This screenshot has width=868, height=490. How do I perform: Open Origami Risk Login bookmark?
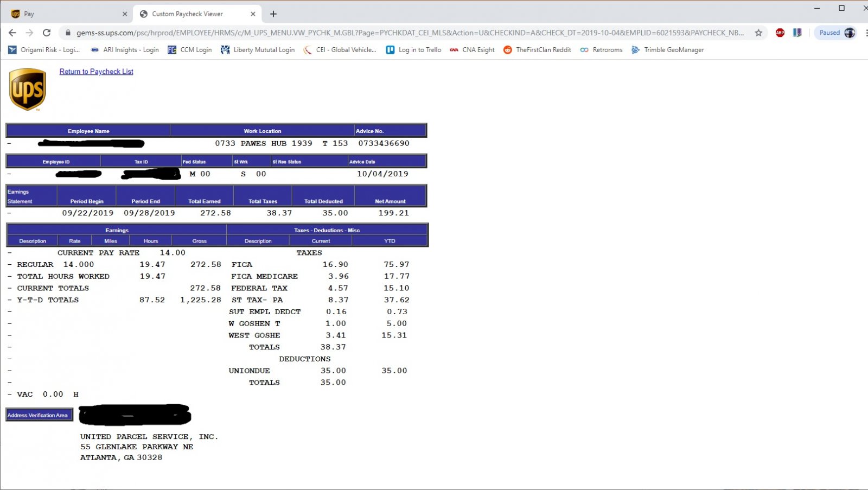coord(44,50)
